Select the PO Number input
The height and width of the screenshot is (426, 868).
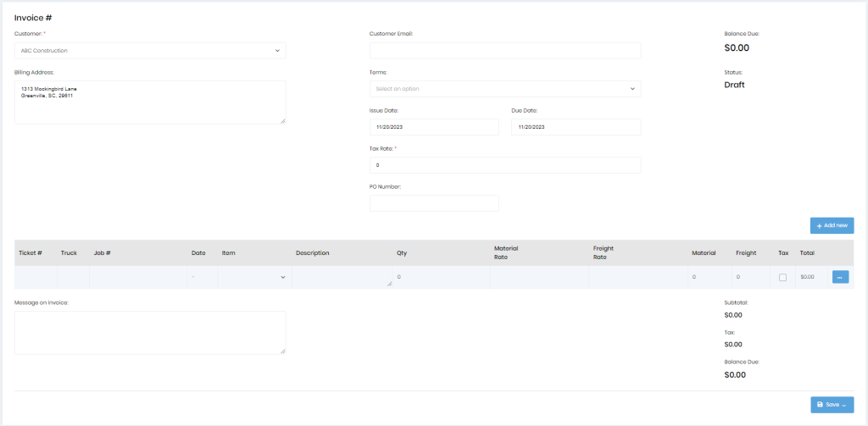click(434, 203)
